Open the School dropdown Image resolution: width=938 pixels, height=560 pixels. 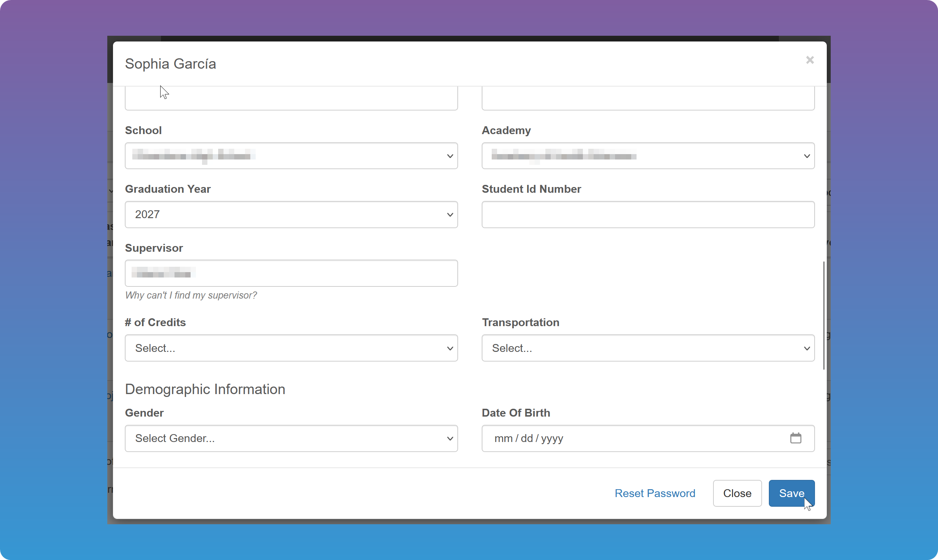coord(291,156)
